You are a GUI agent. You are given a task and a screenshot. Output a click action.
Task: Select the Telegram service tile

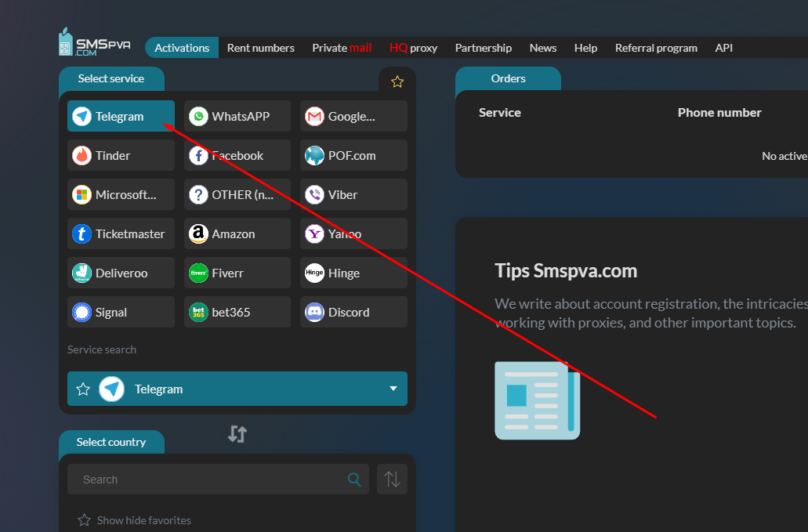[121, 116]
